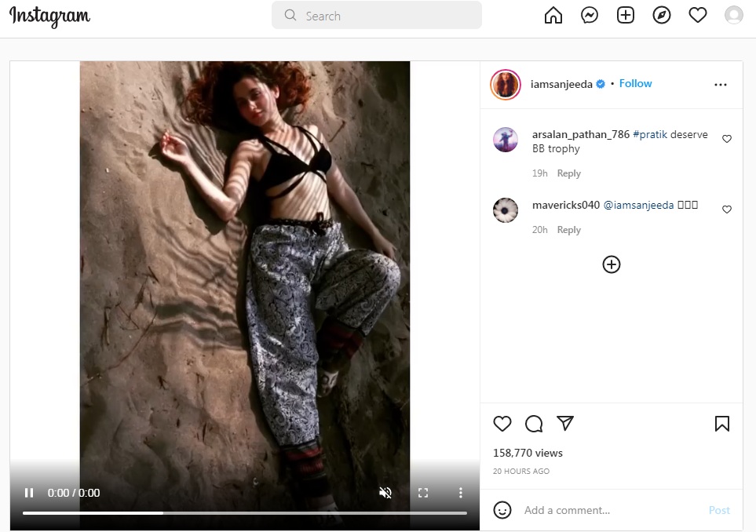756x532 pixels.
Task: Create a new post
Action: tap(626, 16)
